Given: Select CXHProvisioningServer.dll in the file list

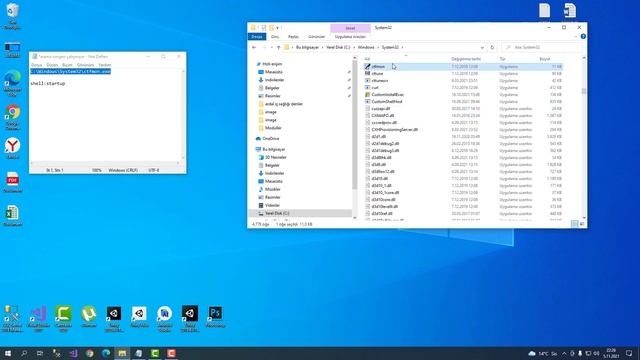Looking at the screenshot, I should (395, 129).
